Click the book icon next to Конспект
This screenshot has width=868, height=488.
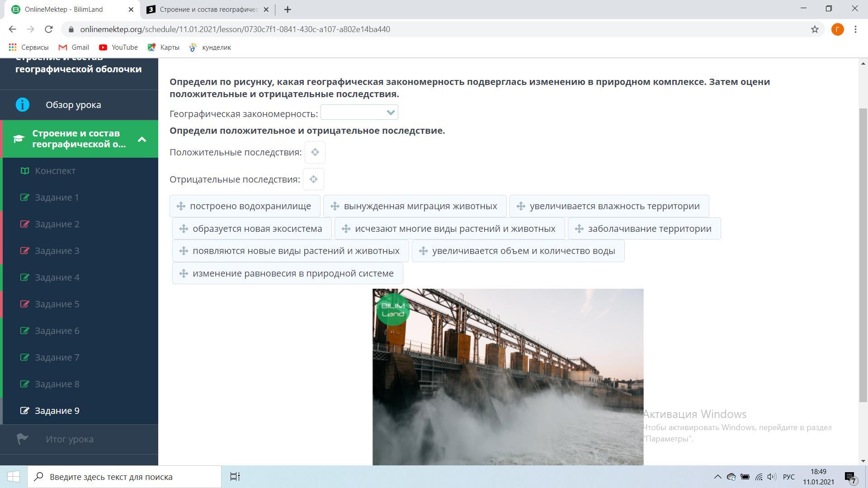coord(25,171)
